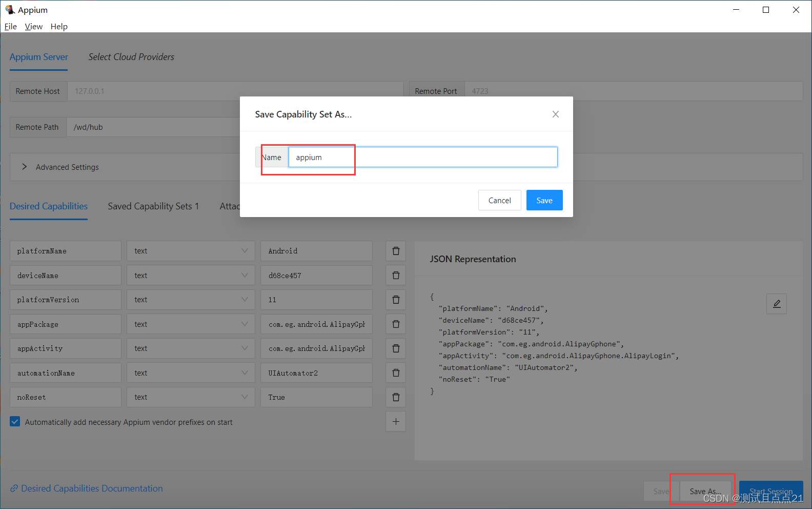Click Save in the dialog
The image size is (812, 509).
pyautogui.click(x=544, y=200)
